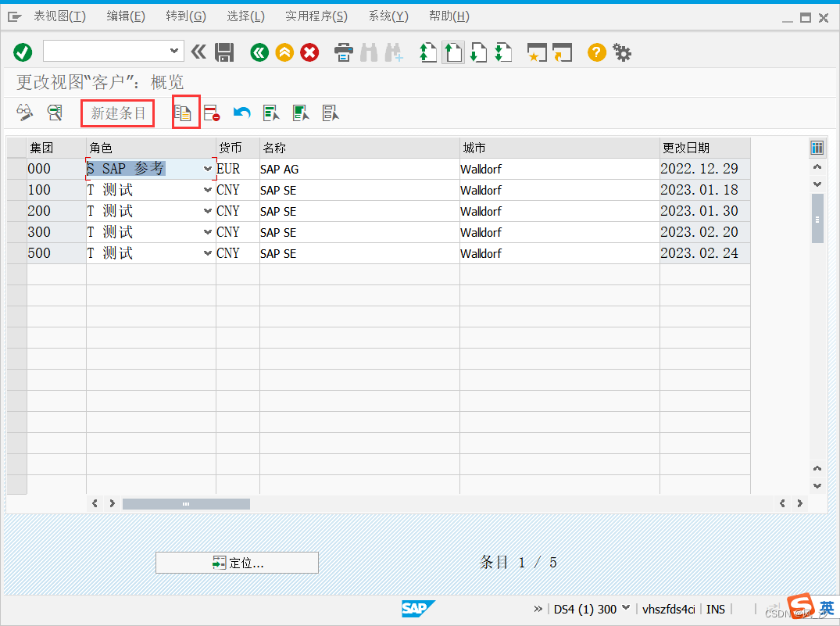Click date cell 2023. 02. 24
The width and height of the screenshot is (840, 626).
705,253
